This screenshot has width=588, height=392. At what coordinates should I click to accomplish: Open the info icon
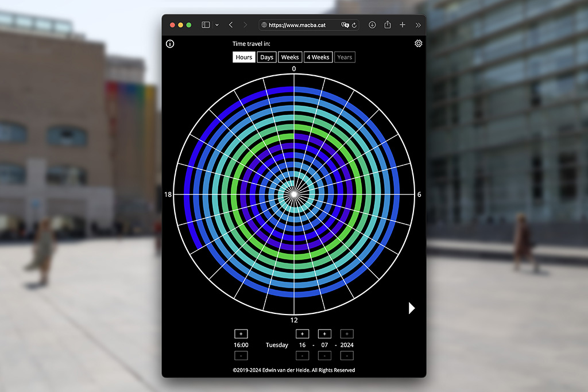[x=170, y=44]
